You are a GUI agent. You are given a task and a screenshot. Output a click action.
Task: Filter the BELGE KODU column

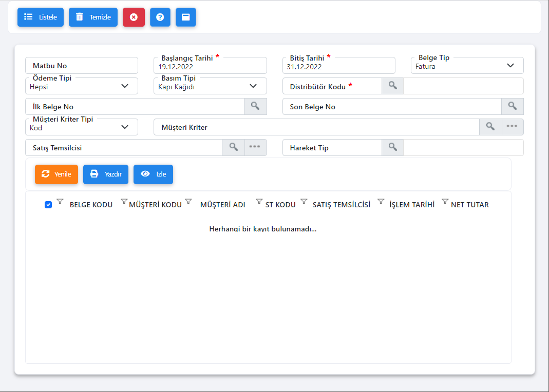coord(60,202)
